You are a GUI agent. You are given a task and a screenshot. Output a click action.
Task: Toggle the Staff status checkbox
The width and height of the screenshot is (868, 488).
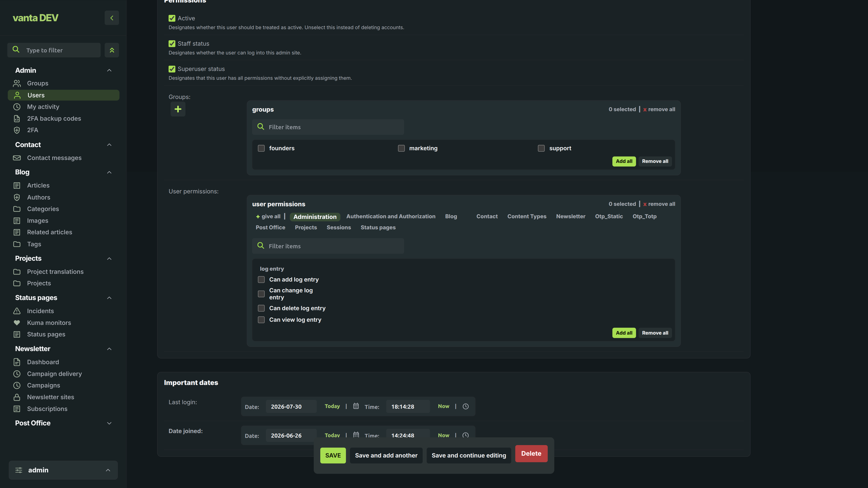tap(172, 43)
